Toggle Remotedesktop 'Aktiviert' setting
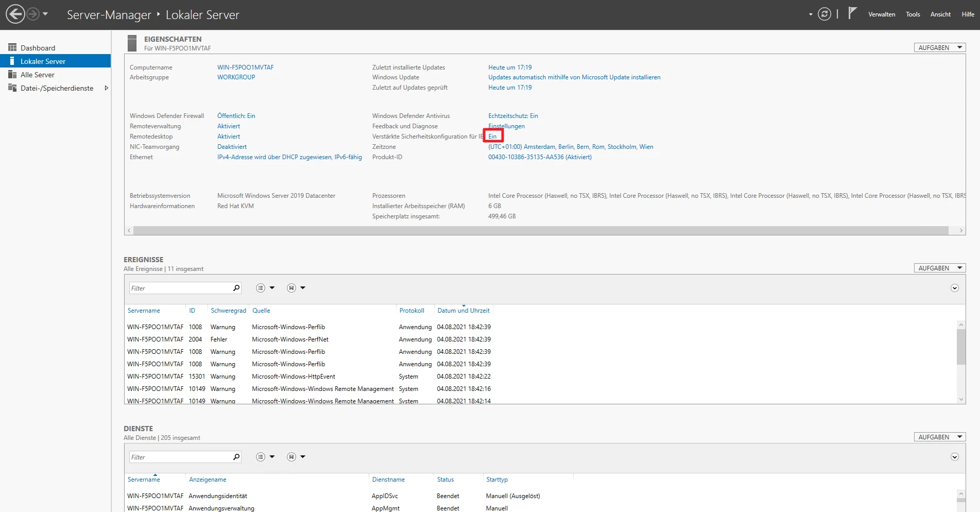 [229, 136]
